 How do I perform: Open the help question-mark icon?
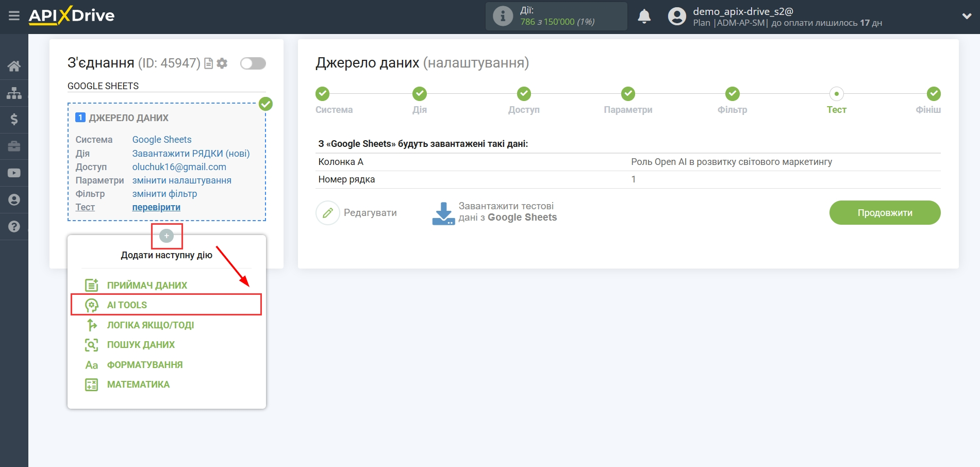(x=14, y=226)
